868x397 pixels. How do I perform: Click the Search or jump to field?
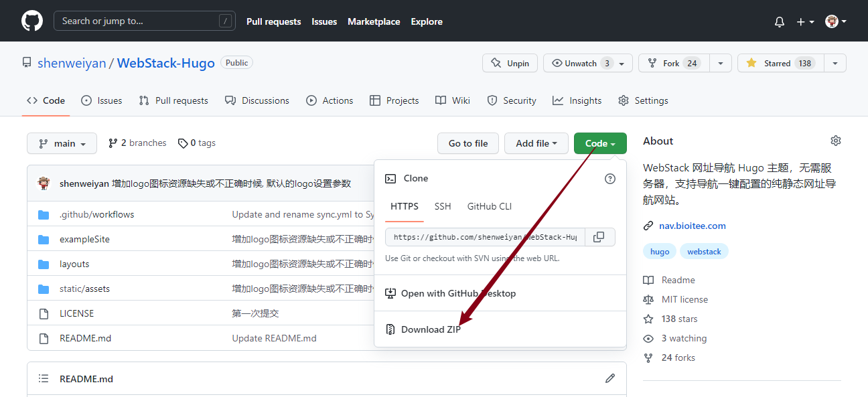point(144,21)
